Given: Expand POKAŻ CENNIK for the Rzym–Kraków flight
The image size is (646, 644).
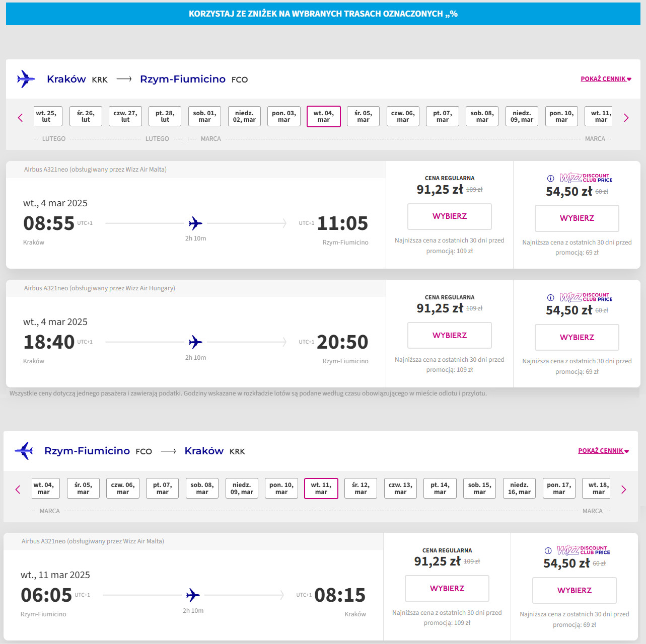Looking at the screenshot, I should tap(603, 451).
